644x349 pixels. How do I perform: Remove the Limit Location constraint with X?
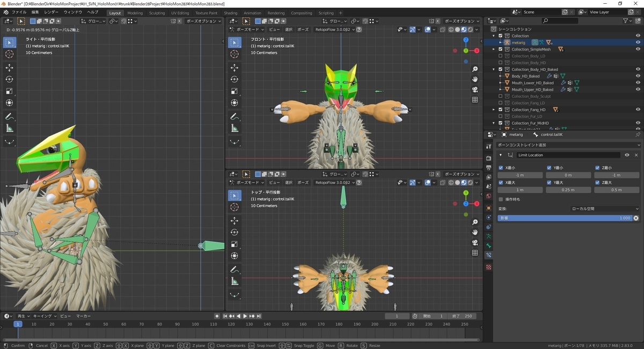point(636,155)
